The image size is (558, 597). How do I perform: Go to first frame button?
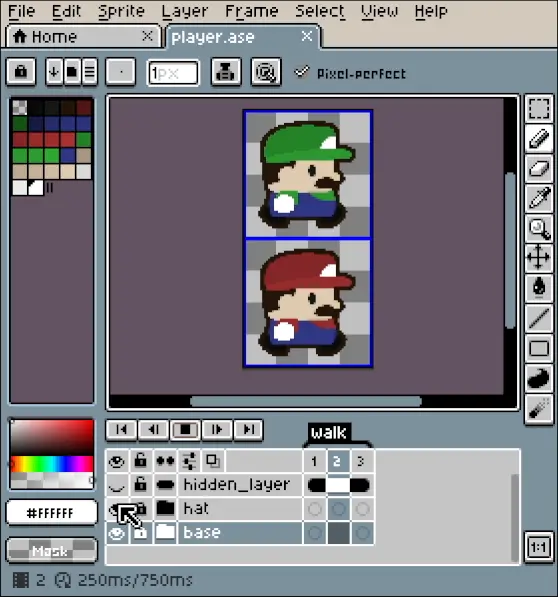(122, 430)
